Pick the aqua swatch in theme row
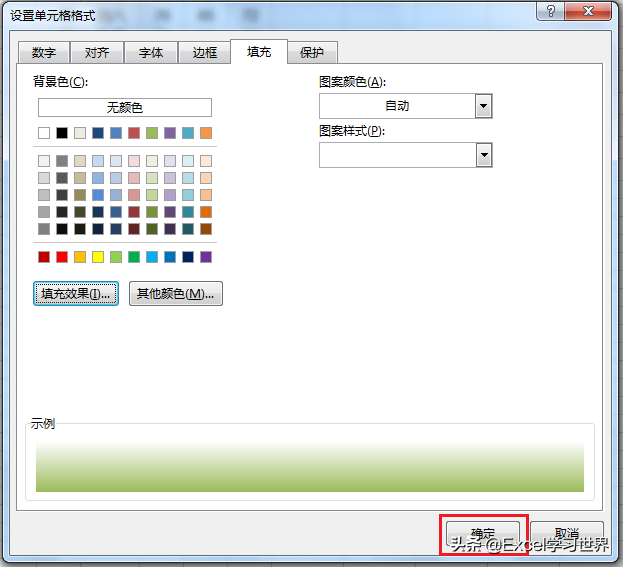This screenshot has height=567, width=623. pos(188,133)
